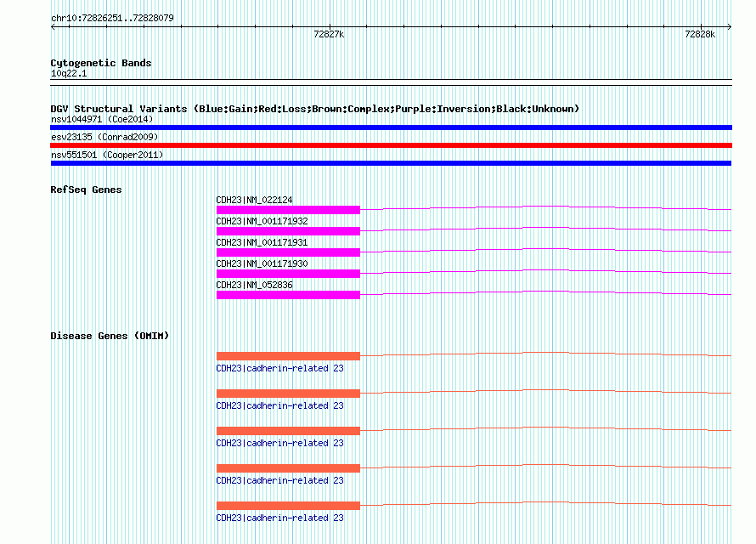Select the RefSeq Genes track heading
The height and width of the screenshot is (544, 756).
(x=86, y=190)
